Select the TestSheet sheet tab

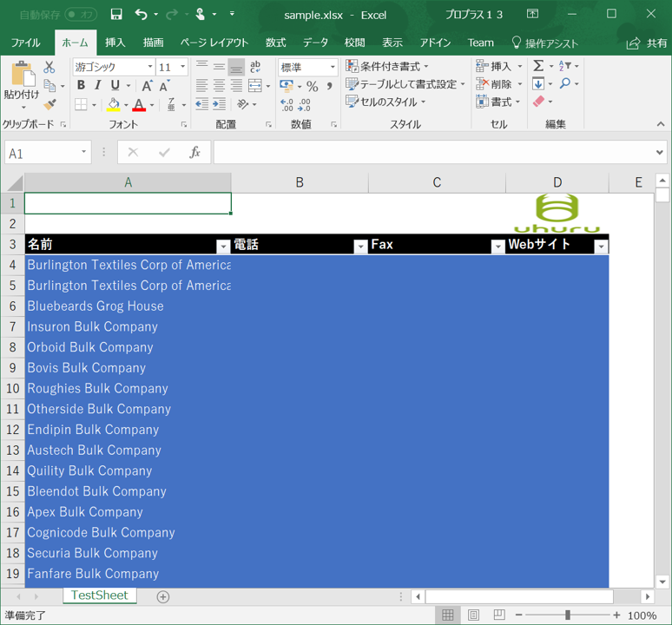coord(100,595)
